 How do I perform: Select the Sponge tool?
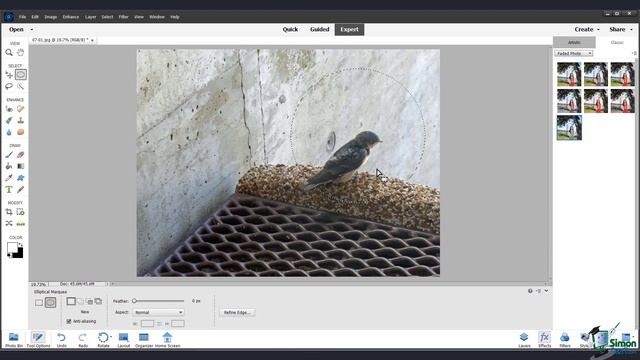(x=20, y=132)
